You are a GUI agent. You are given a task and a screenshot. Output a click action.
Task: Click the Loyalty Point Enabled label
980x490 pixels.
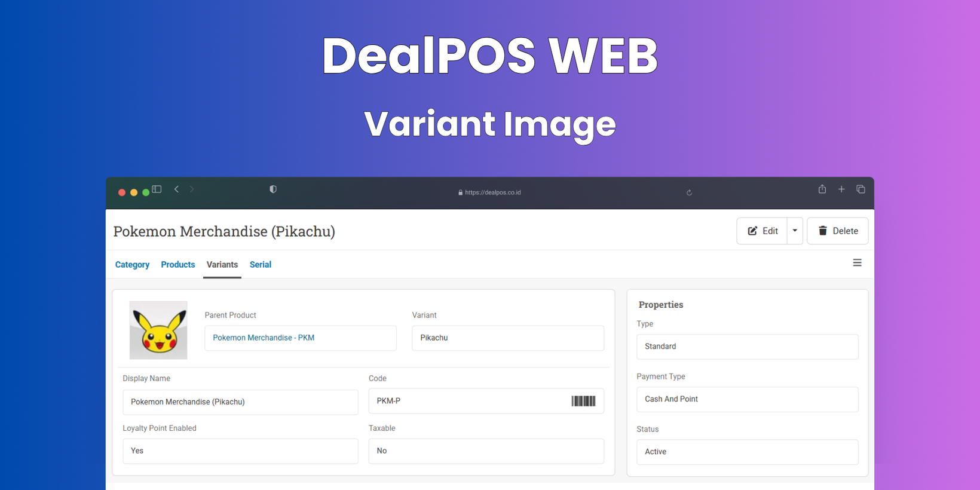[x=160, y=428]
